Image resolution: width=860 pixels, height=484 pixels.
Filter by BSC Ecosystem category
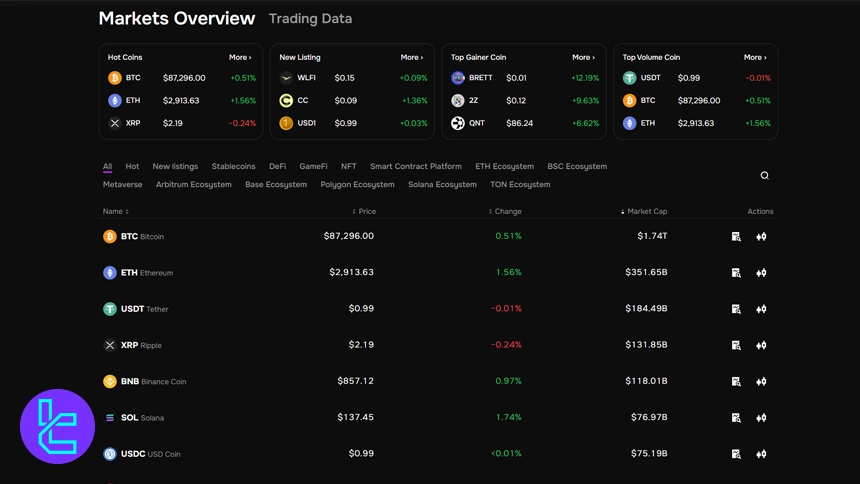pos(577,166)
